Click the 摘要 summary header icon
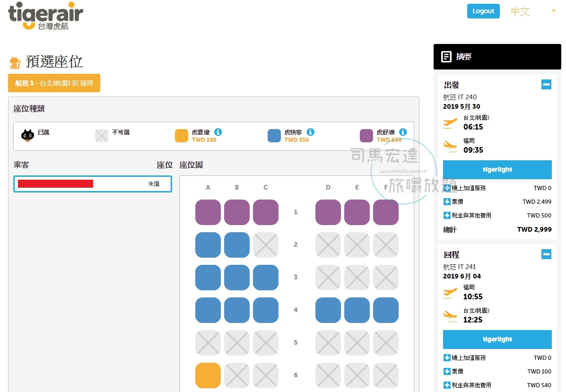Image resolution: width=566 pixels, height=392 pixels. [x=446, y=57]
